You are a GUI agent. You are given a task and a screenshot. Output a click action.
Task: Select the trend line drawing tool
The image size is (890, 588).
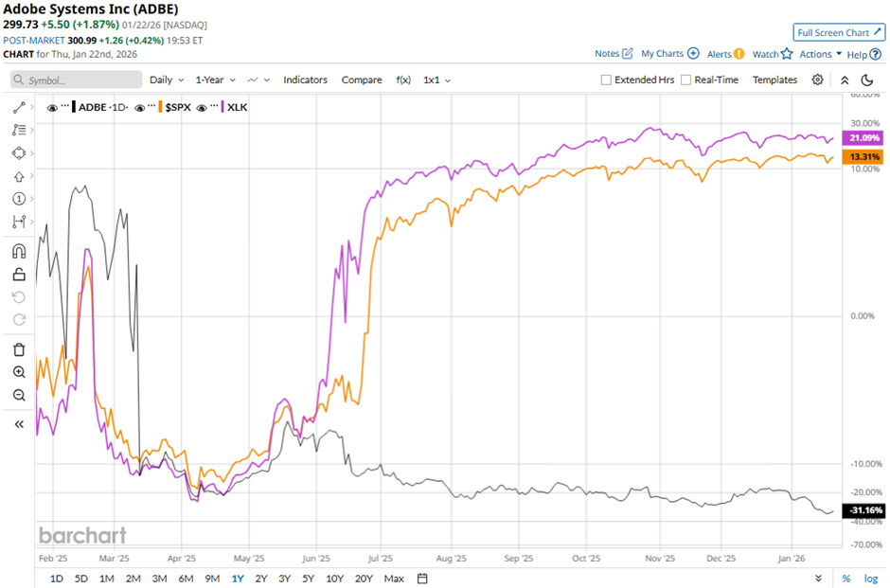tap(19, 107)
